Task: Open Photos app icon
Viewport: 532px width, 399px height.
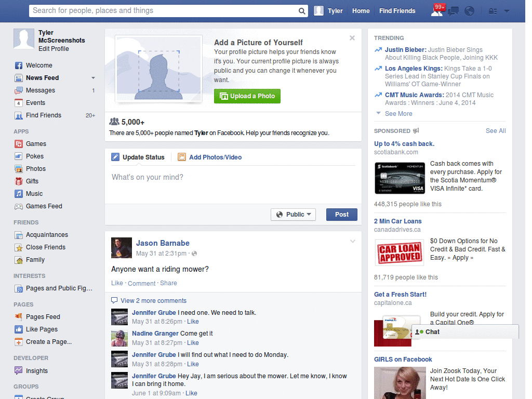Action: pos(19,169)
